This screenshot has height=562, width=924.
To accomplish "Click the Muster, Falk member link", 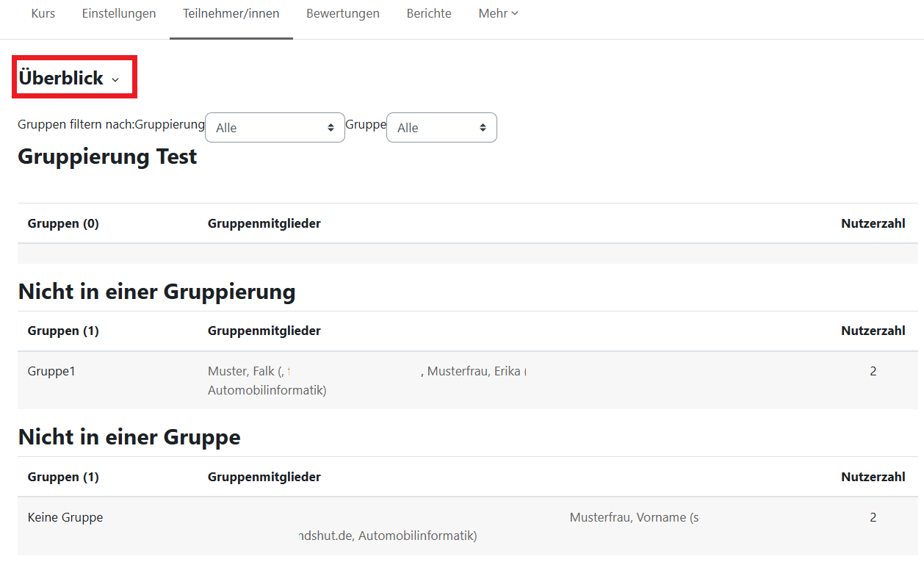I will pos(238,371).
